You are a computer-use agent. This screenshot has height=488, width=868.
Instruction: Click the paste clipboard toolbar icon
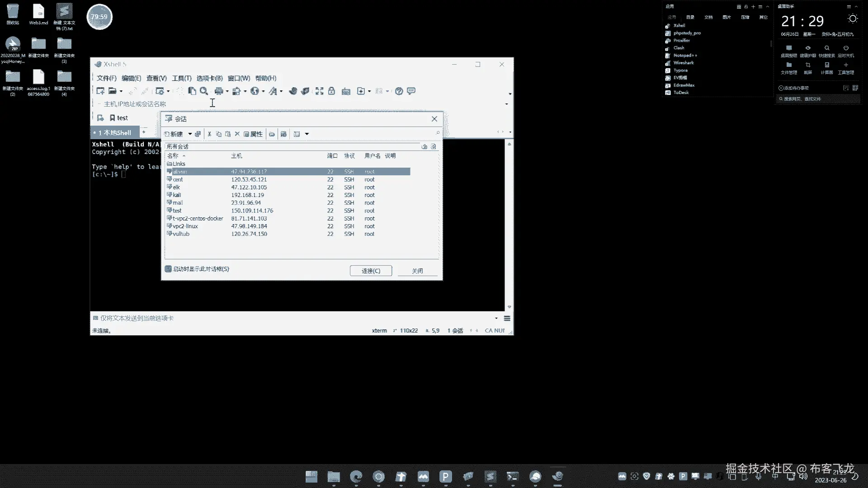tap(192, 91)
